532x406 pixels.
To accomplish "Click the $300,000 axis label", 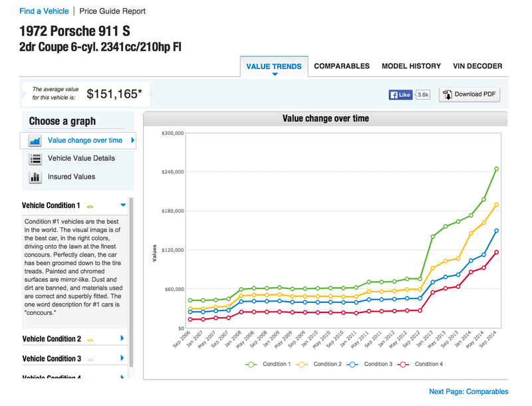I will [x=173, y=133].
